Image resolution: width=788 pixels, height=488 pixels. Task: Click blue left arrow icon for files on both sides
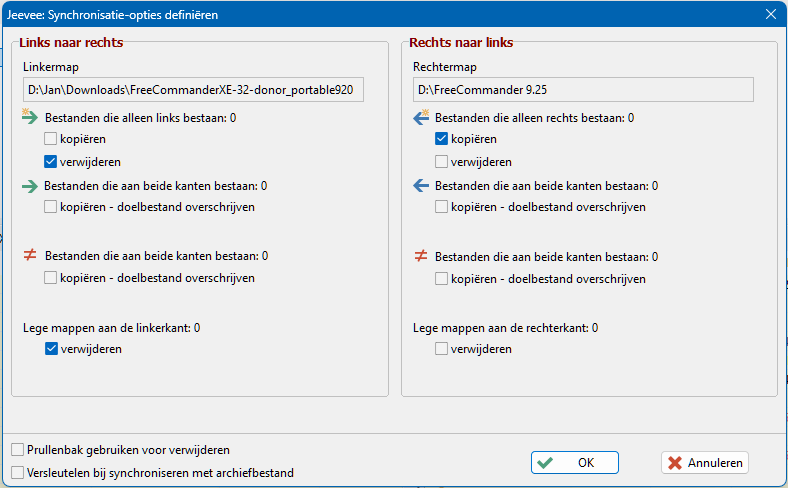click(421, 186)
